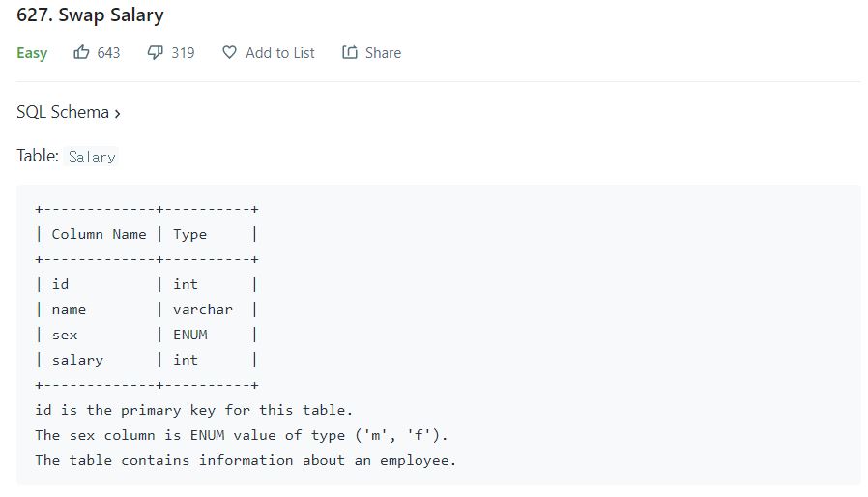The image size is (868, 497).
Task: Click the heart icon for Add to List
Action: click(x=229, y=52)
